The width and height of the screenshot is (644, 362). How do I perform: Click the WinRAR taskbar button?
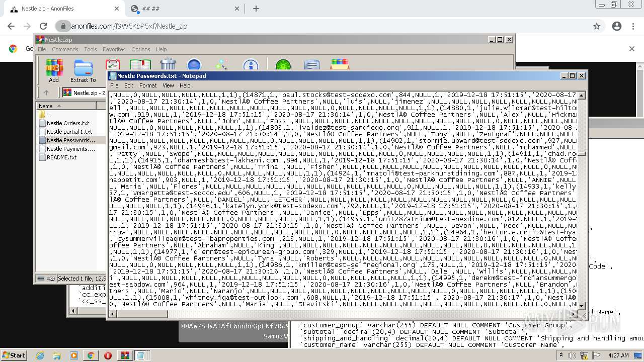tap(124, 355)
